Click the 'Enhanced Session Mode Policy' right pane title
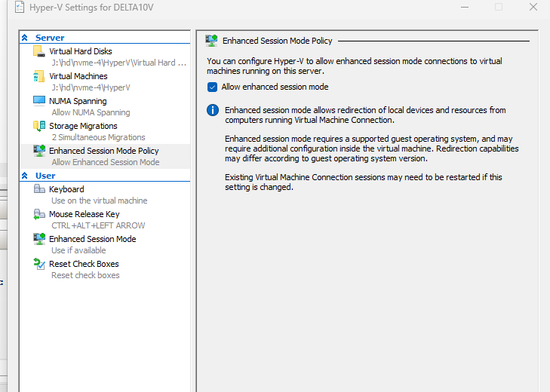The image size is (550, 392). click(278, 41)
